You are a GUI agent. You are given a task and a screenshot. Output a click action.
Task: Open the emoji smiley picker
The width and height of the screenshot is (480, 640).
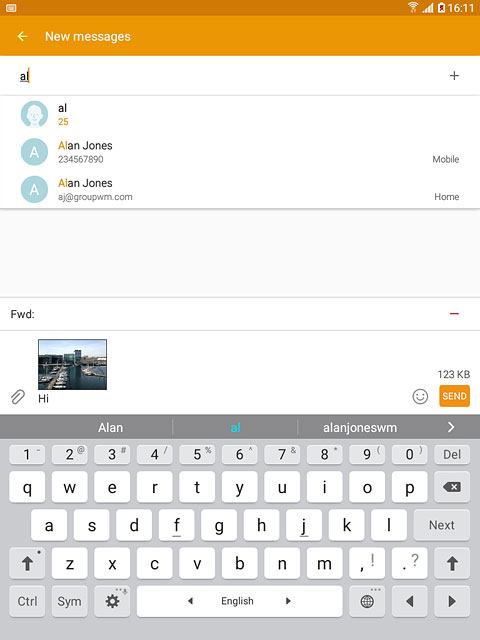[x=420, y=396]
